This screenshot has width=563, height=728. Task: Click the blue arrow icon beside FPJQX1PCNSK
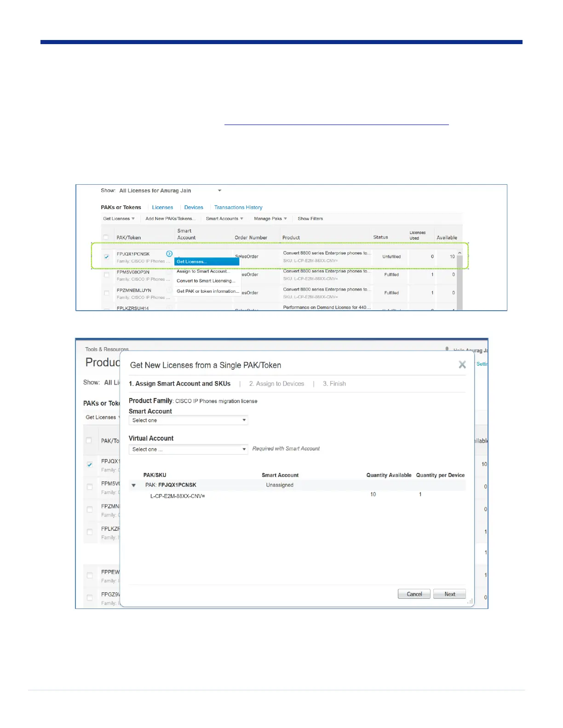tap(169, 254)
